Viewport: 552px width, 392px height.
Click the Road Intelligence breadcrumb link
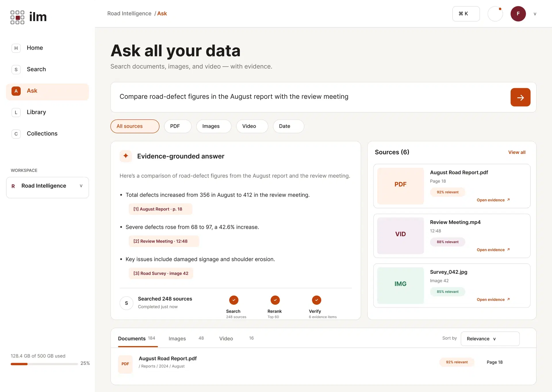[129, 13]
